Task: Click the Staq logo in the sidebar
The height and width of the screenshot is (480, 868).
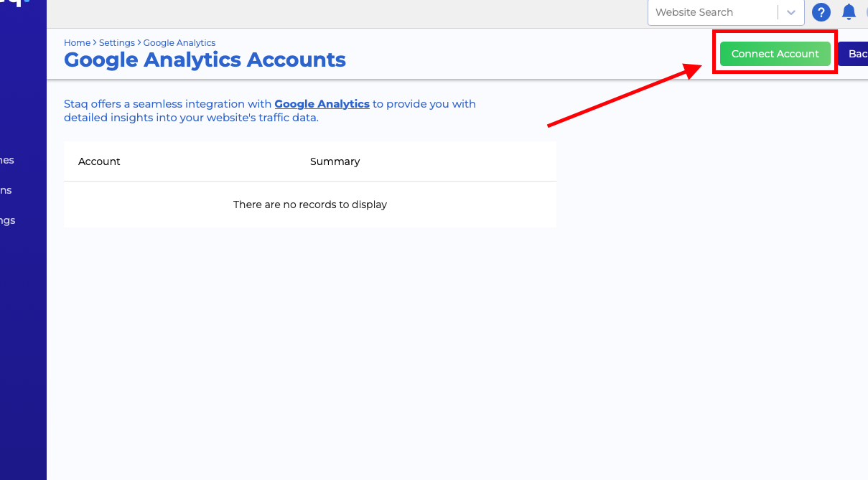Action: tap(14, 3)
